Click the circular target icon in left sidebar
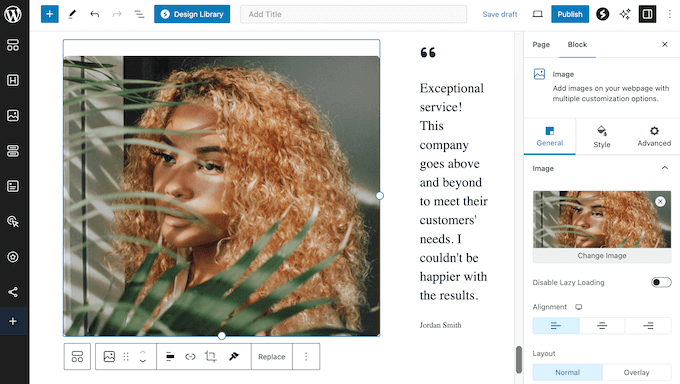The height and width of the screenshot is (384, 680). (x=13, y=257)
